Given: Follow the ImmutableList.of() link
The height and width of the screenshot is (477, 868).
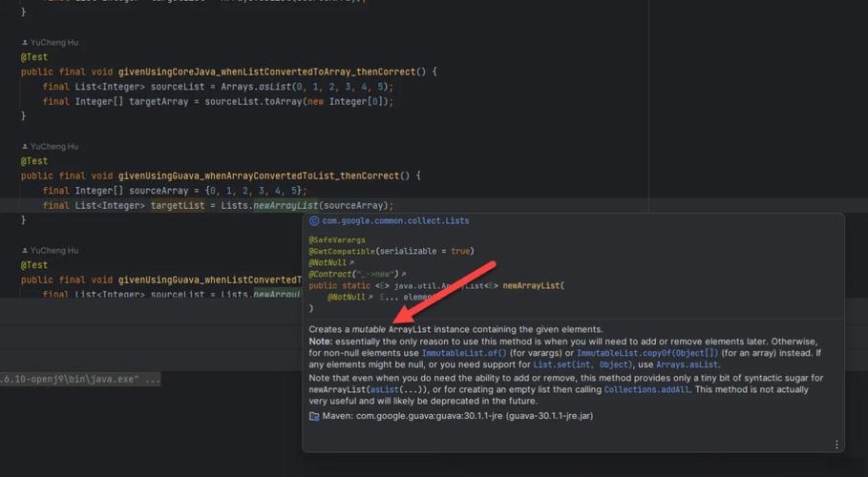Looking at the screenshot, I should (x=464, y=353).
